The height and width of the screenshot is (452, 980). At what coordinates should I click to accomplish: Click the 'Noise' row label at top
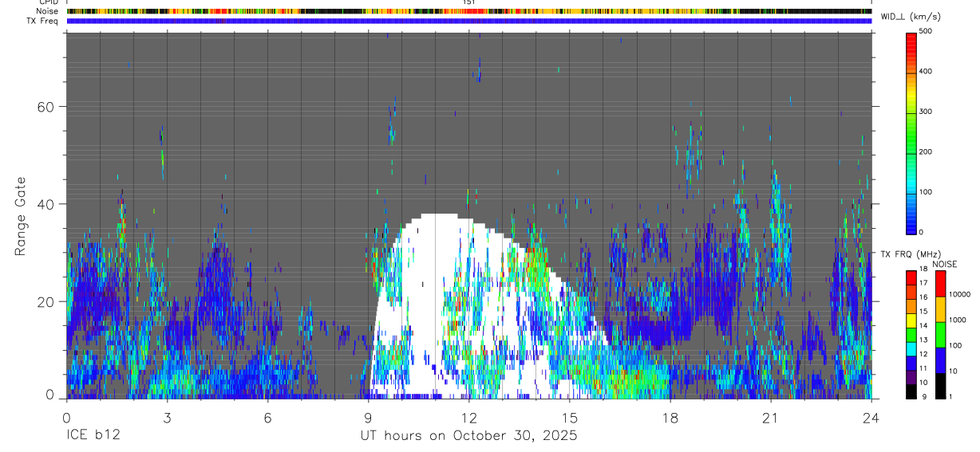(45, 11)
